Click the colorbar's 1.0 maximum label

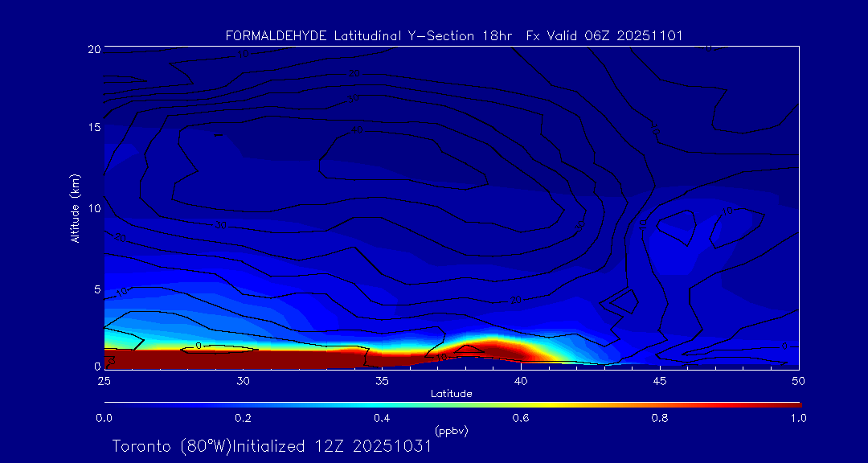click(798, 418)
